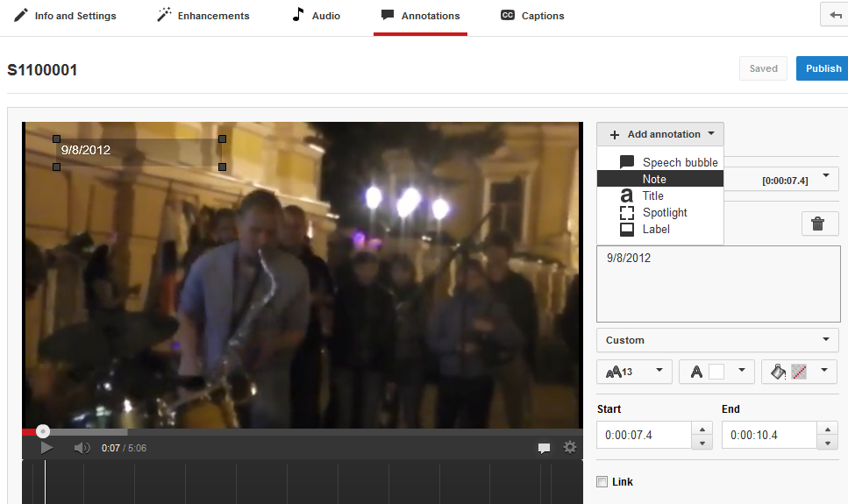Click the CC Captions icon
Screen dimensions: 848x504
[x=507, y=15]
